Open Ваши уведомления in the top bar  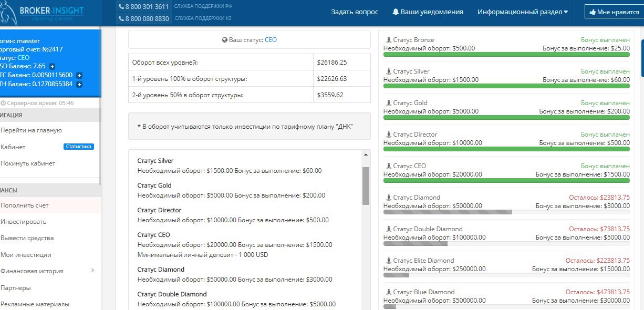click(x=428, y=12)
